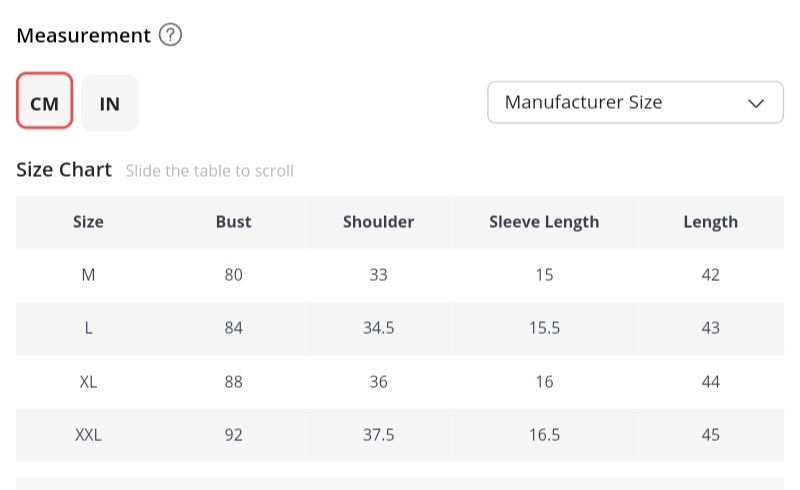This screenshot has width=800, height=490.
Task: Click the Bust column header
Action: coord(233,222)
